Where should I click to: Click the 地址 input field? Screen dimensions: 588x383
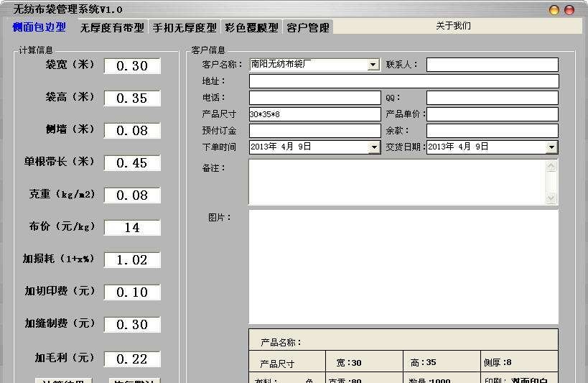pos(403,81)
